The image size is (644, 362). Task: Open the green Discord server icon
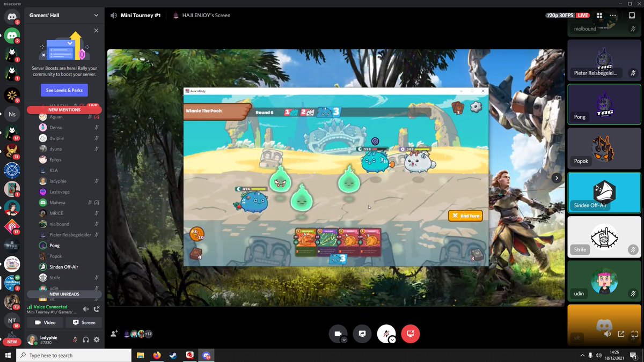[12, 36]
